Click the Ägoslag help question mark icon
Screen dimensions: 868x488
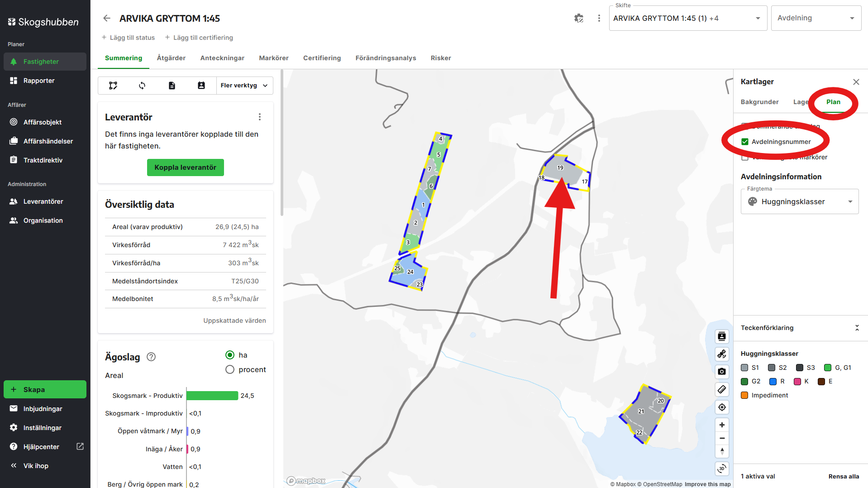(152, 357)
